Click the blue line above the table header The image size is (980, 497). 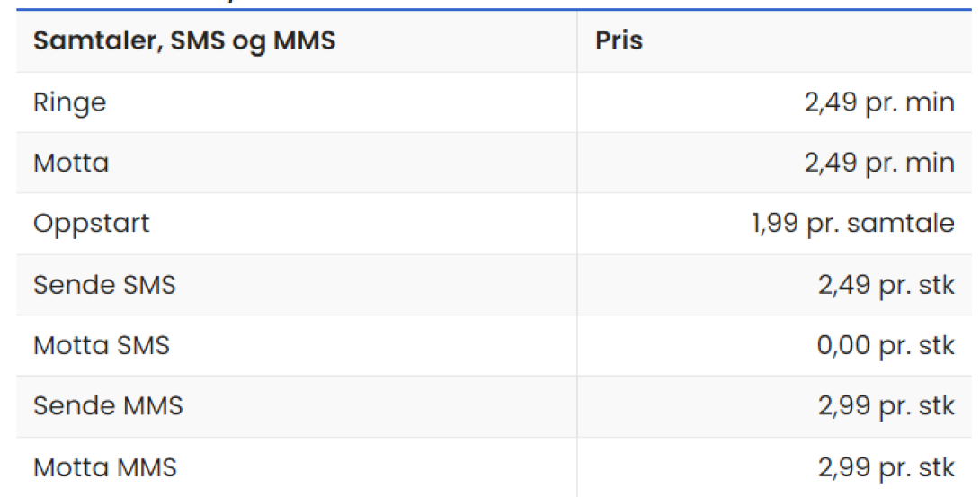[x=494, y=9]
